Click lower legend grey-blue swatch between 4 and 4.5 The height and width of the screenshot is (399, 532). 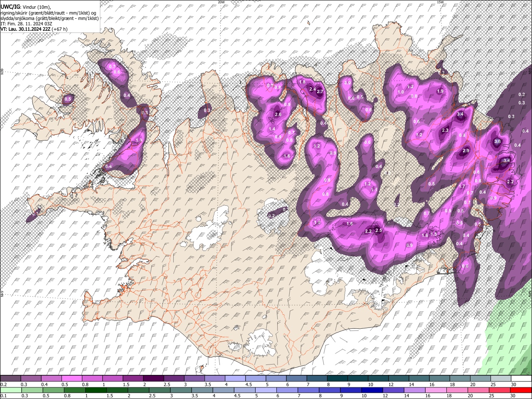[x=223, y=390]
